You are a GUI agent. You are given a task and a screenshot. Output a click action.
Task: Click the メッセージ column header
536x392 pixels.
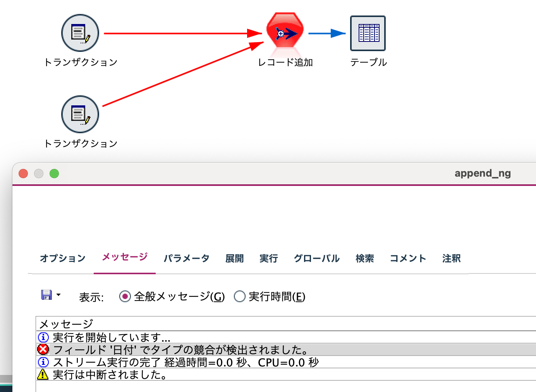[x=70, y=323]
